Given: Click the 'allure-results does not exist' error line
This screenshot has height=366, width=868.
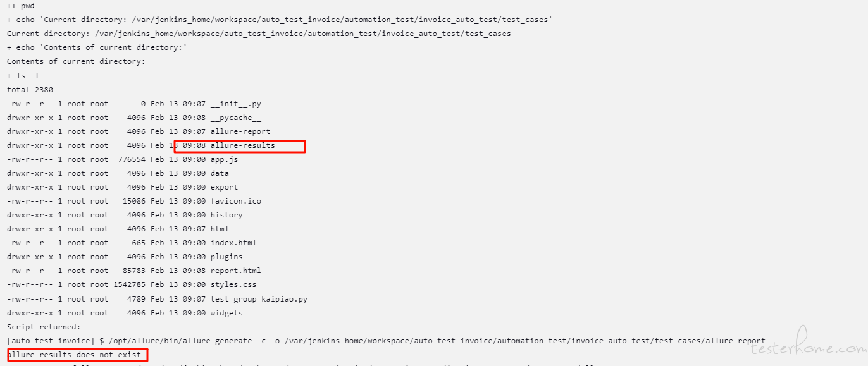Looking at the screenshot, I should (x=75, y=355).
